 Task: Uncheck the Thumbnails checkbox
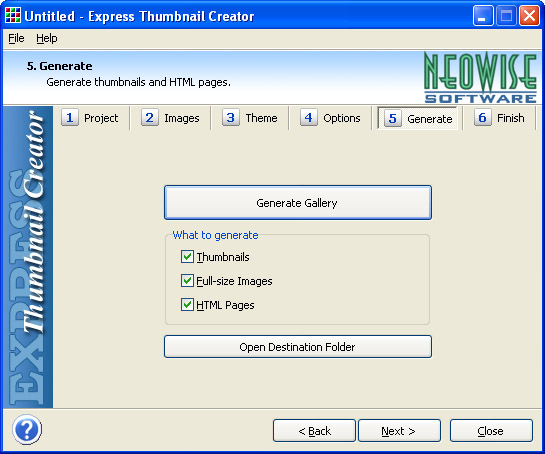pyautogui.click(x=187, y=257)
